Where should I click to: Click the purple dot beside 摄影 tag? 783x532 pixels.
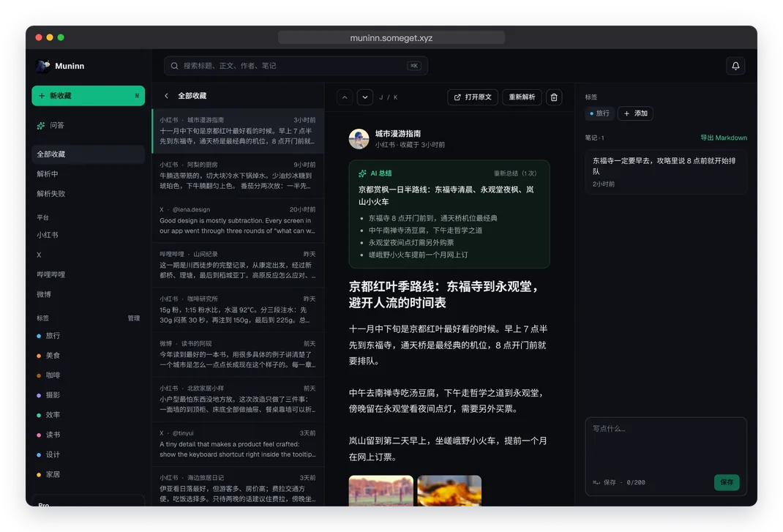point(39,396)
